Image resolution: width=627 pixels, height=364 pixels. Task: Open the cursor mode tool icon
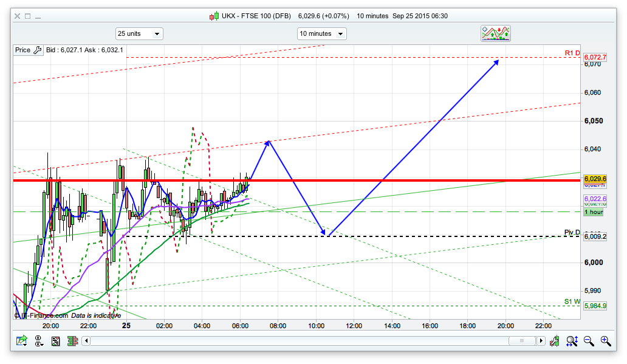pos(39,341)
